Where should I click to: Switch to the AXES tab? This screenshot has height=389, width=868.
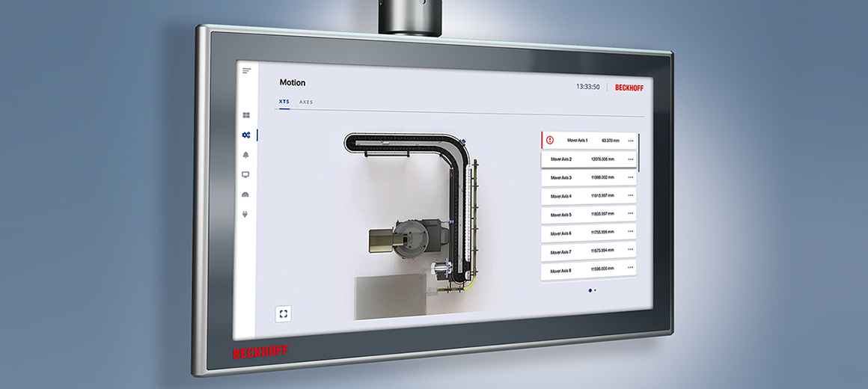click(306, 102)
